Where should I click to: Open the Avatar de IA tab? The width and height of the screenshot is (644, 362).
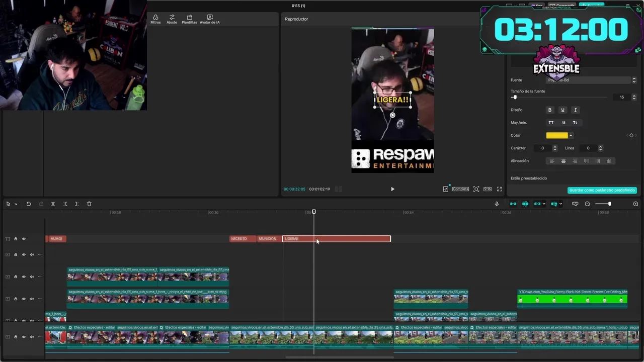click(210, 19)
